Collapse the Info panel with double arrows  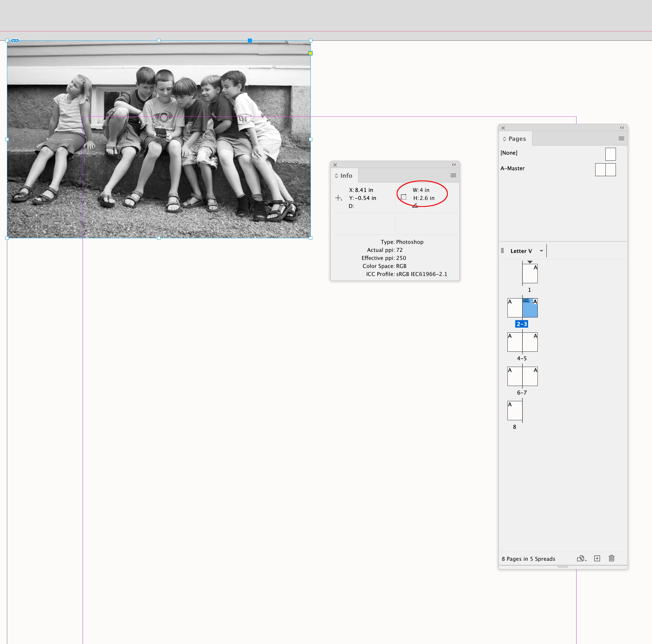454,165
